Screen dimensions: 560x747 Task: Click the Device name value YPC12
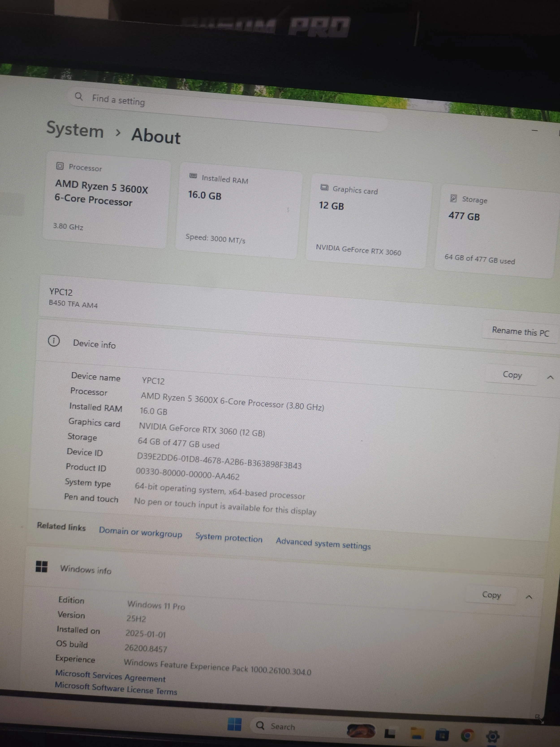pyautogui.click(x=153, y=381)
